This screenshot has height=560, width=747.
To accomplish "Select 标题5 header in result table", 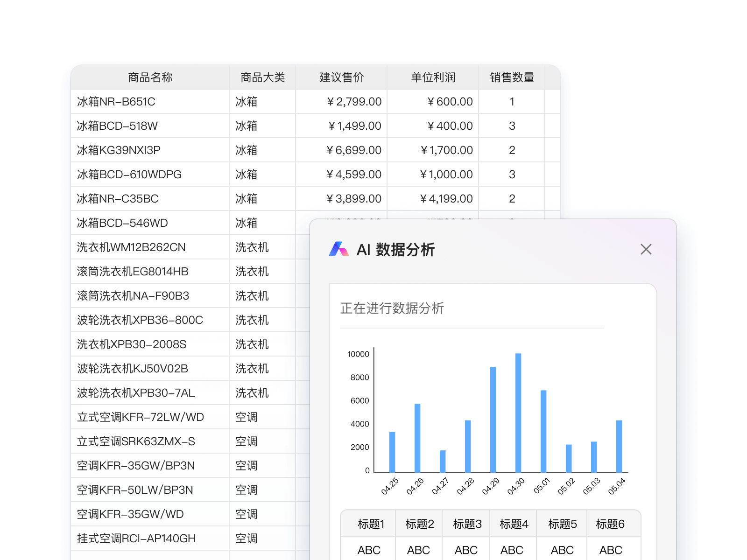I will 562,524.
